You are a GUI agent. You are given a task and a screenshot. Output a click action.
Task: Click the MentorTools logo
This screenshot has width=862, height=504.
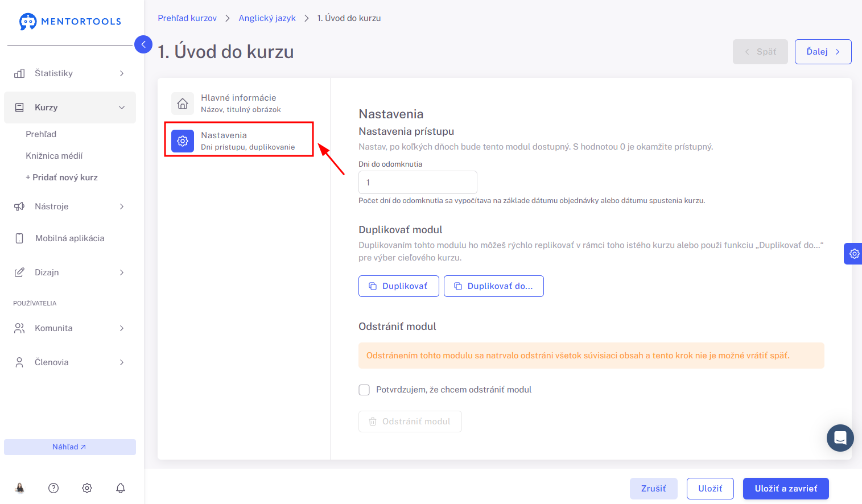pos(71,22)
